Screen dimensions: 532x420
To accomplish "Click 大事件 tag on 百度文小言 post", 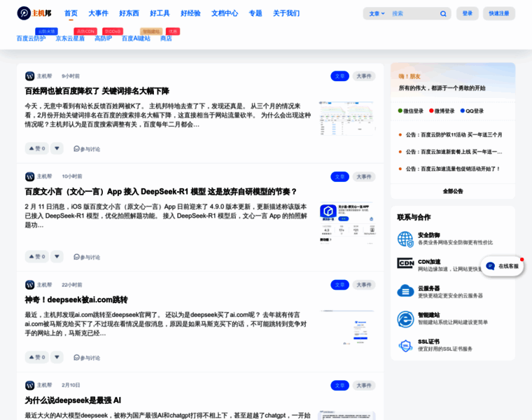I will click(x=364, y=176).
